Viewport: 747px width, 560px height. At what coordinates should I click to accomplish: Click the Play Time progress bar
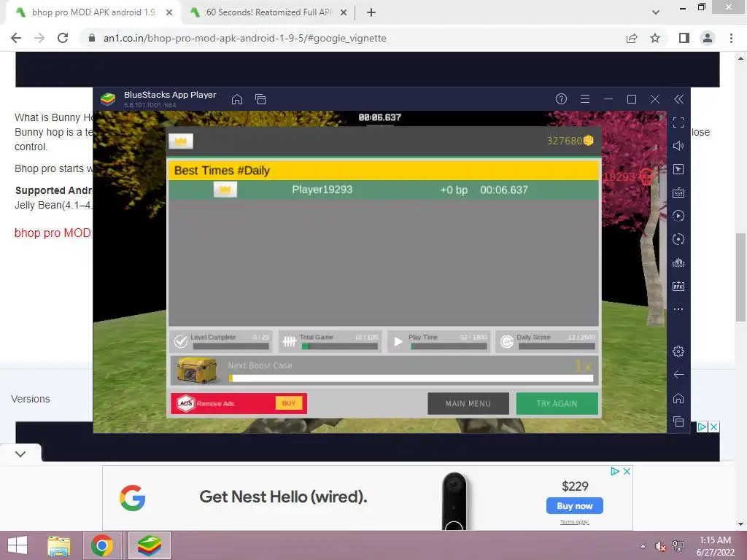[x=449, y=346]
